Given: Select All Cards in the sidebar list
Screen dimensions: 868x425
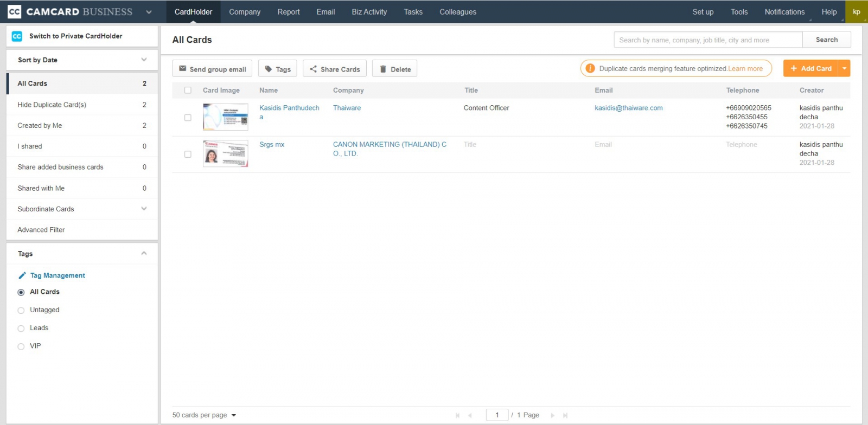Looking at the screenshot, I should click(x=82, y=83).
